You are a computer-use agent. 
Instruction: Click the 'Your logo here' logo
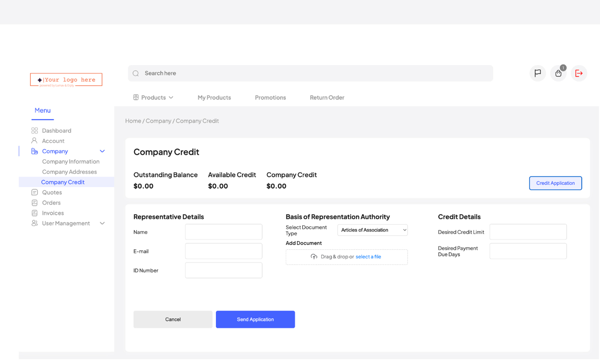click(66, 80)
